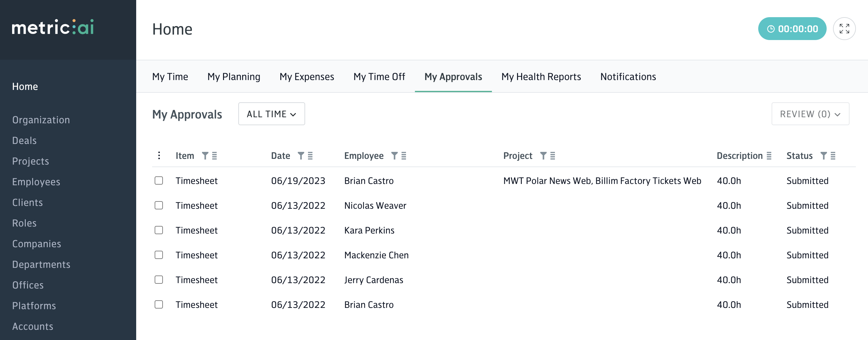This screenshot has width=868, height=340.
Task: Expand the REVIEW (0) dropdown
Action: tap(810, 114)
